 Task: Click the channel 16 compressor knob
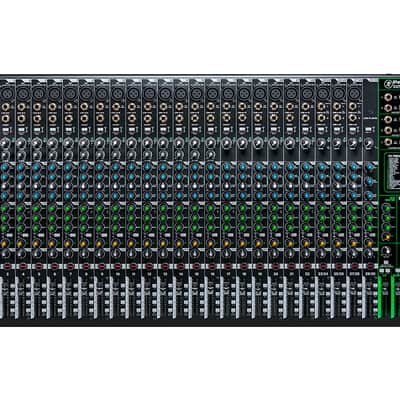pos(210,154)
